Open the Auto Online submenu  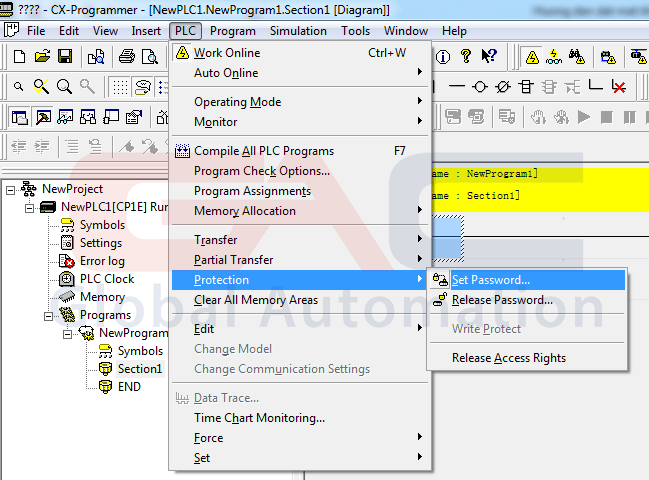[x=300, y=73]
